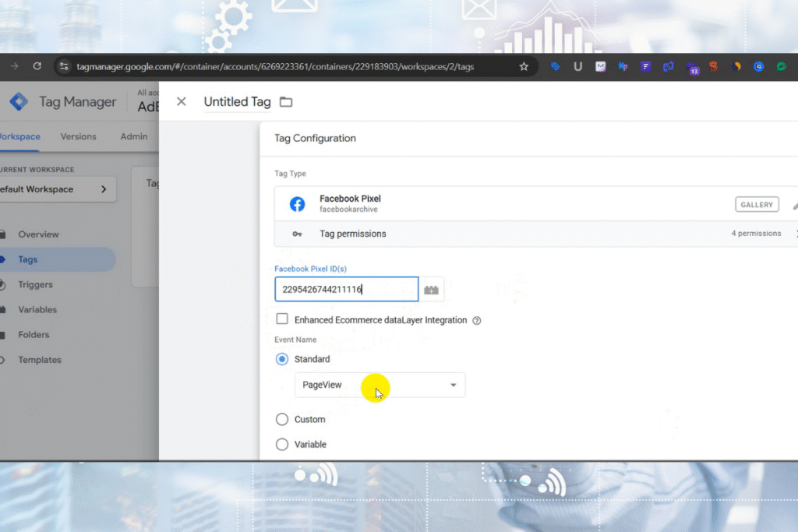The height and width of the screenshot is (532, 798).
Task: Click the GALLERY button
Action: 756,204
